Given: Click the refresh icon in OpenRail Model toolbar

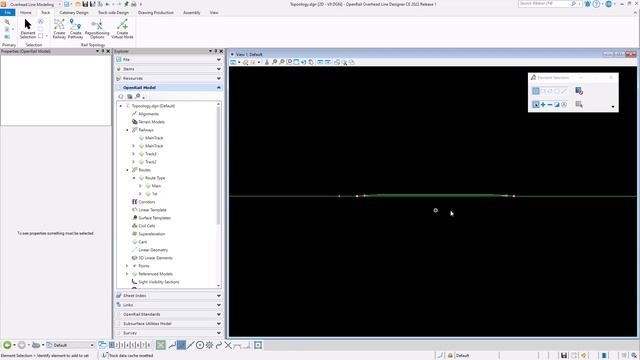Looking at the screenshot, I should tap(121, 97).
